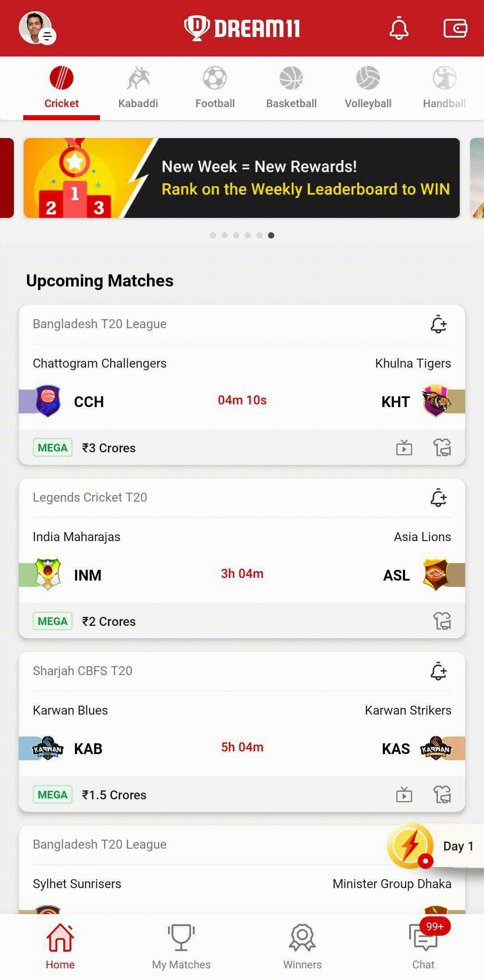This screenshot has width=484, height=980.
Task: Tap the Day 1 lightning reward badge
Action: tap(430, 846)
